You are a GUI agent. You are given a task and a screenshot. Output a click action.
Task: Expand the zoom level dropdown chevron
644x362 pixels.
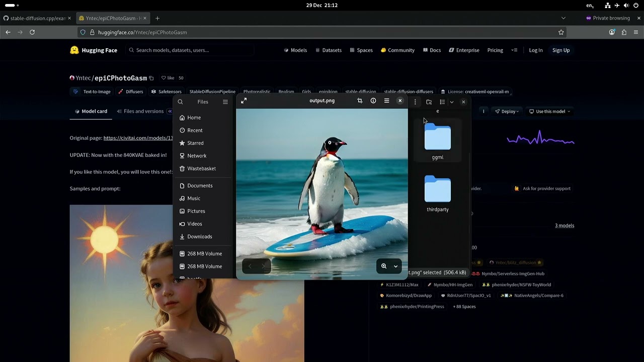coord(395,266)
